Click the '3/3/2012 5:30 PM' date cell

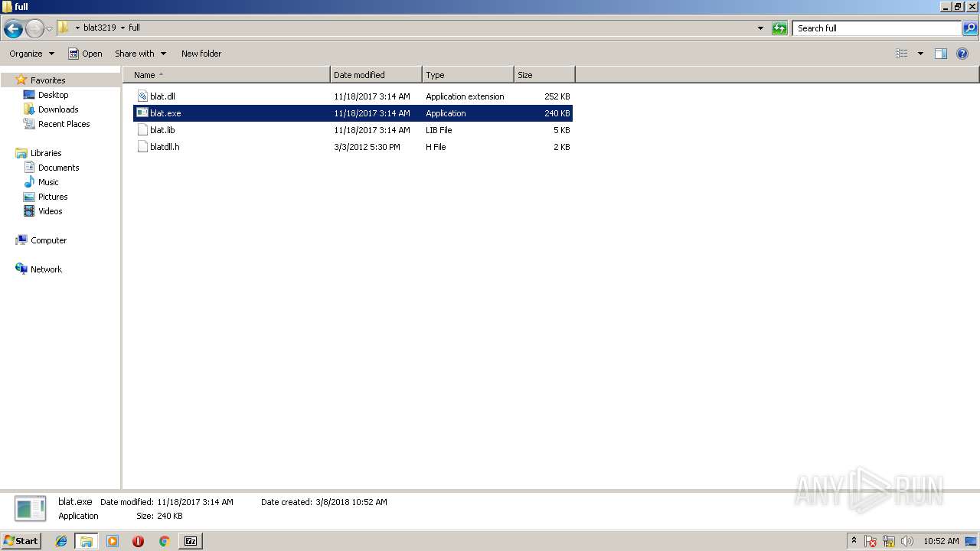tap(367, 147)
